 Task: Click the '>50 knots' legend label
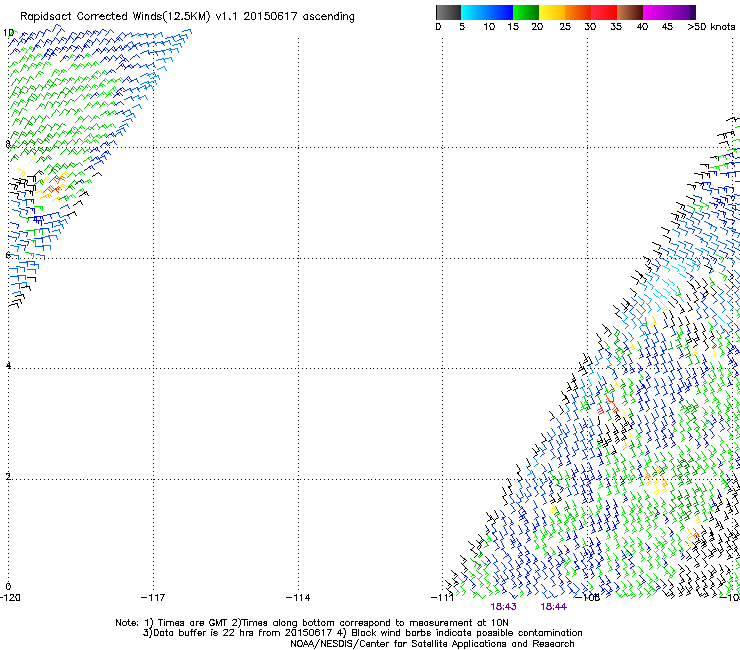[x=711, y=26]
